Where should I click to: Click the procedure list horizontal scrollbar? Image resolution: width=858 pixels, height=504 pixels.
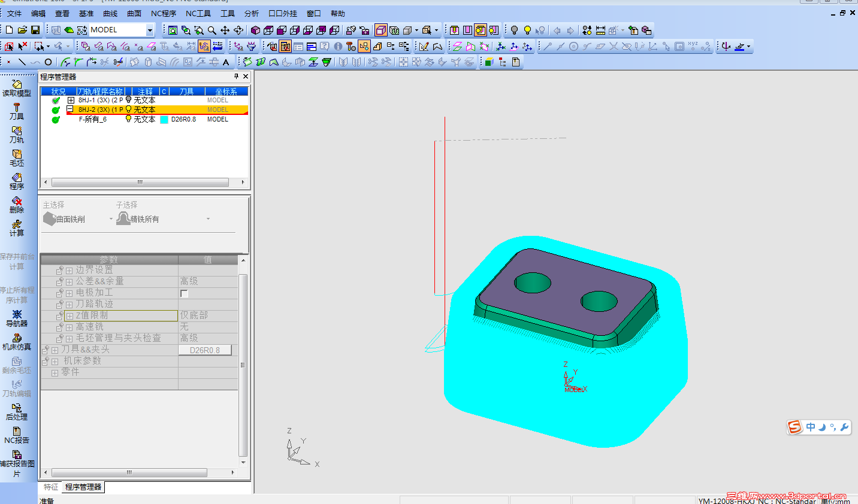[140, 183]
